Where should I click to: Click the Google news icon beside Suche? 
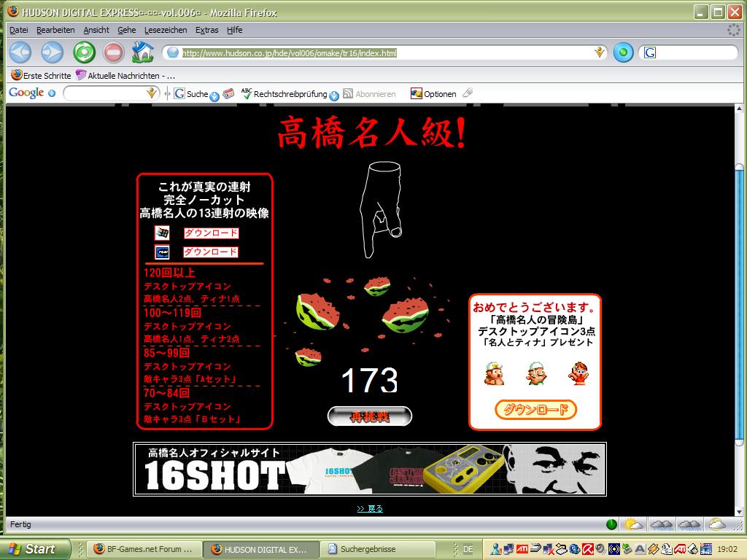(228, 93)
